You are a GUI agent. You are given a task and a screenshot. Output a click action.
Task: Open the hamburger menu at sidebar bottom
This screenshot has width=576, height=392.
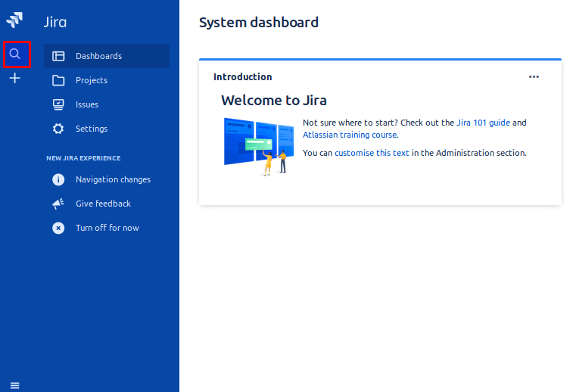(x=14, y=385)
